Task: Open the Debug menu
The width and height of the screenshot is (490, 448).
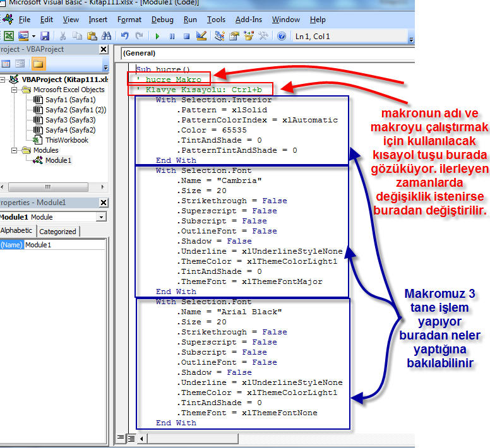Action: (x=162, y=20)
